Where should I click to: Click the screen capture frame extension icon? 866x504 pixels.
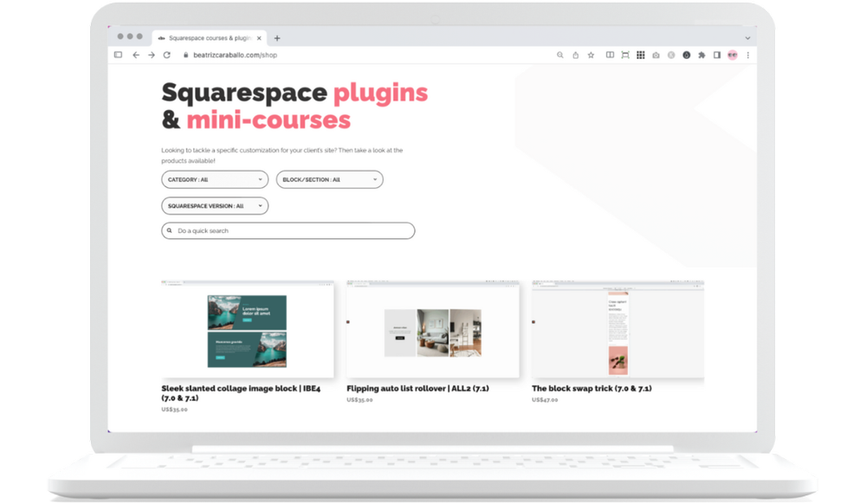[625, 55]
